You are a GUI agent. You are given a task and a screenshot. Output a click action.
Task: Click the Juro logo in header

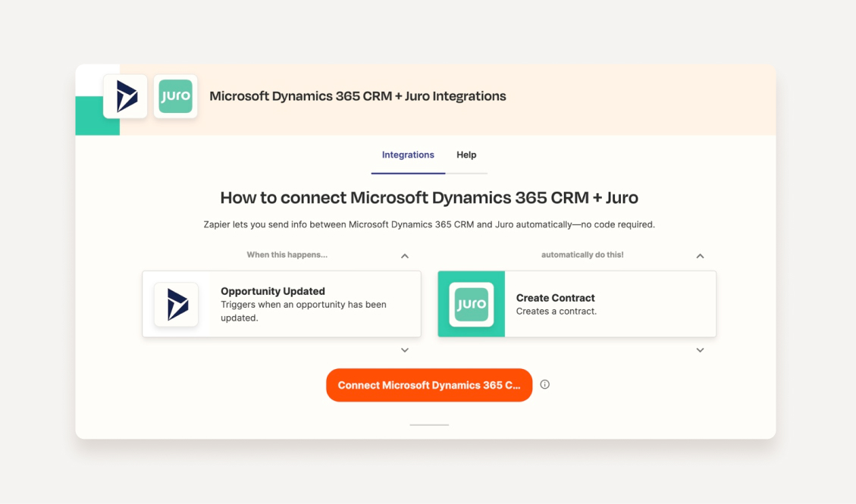(x=175, y=96)
